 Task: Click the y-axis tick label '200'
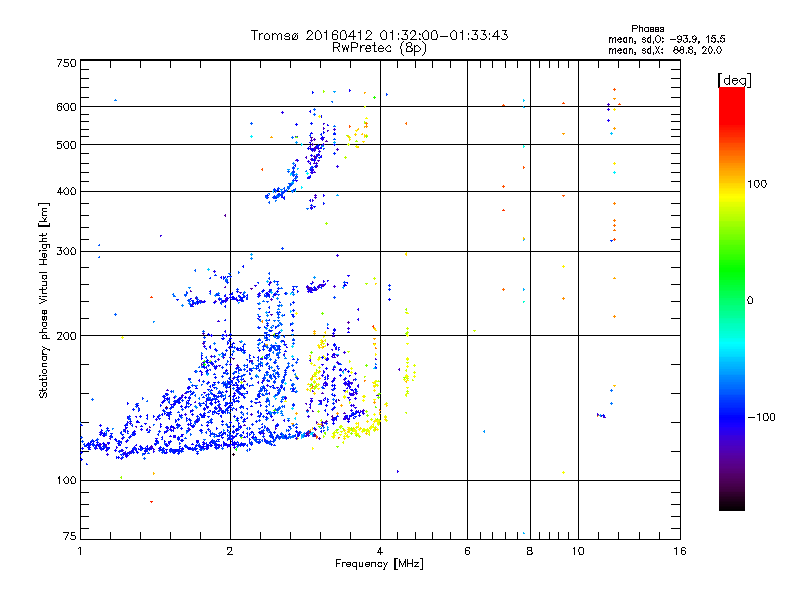(66, 336)
